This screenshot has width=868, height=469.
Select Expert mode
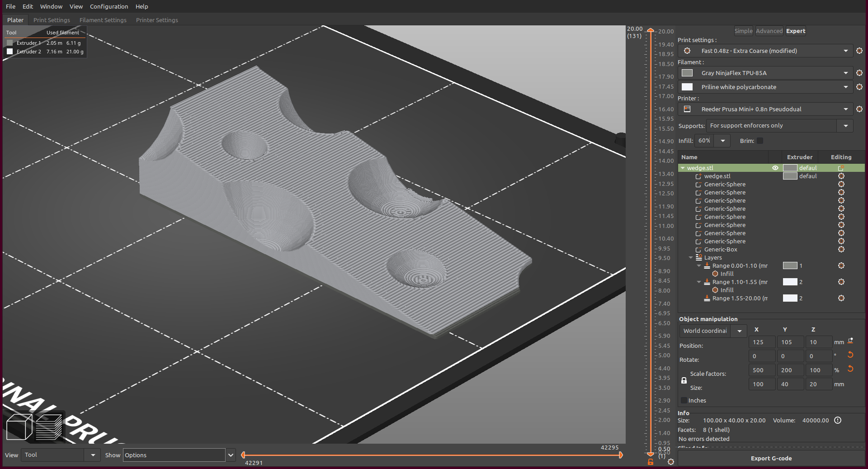(796, 31)
